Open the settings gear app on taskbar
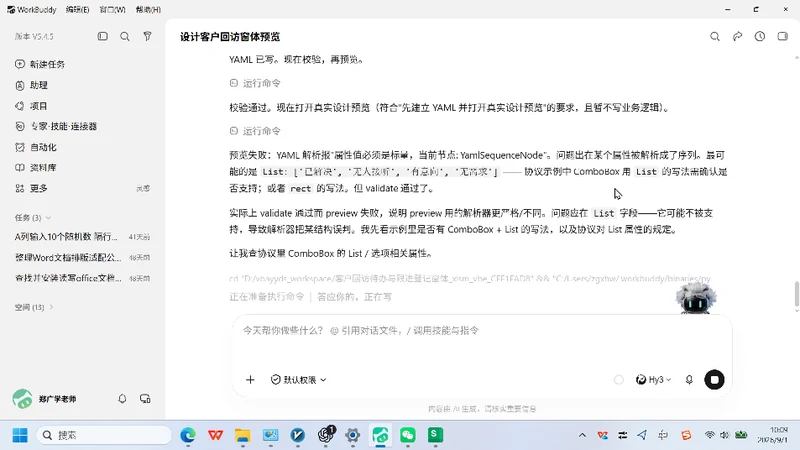This screenshot has width=800, height=450. 353,435
